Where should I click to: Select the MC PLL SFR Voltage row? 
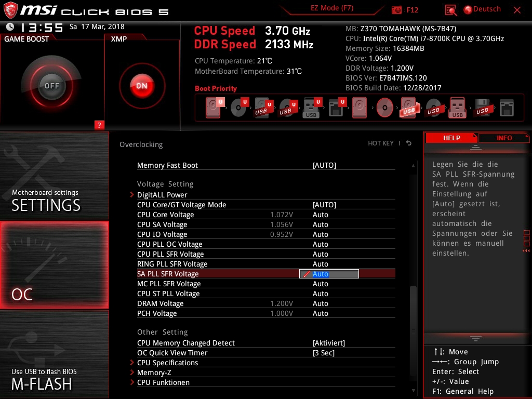coord(266,284)
